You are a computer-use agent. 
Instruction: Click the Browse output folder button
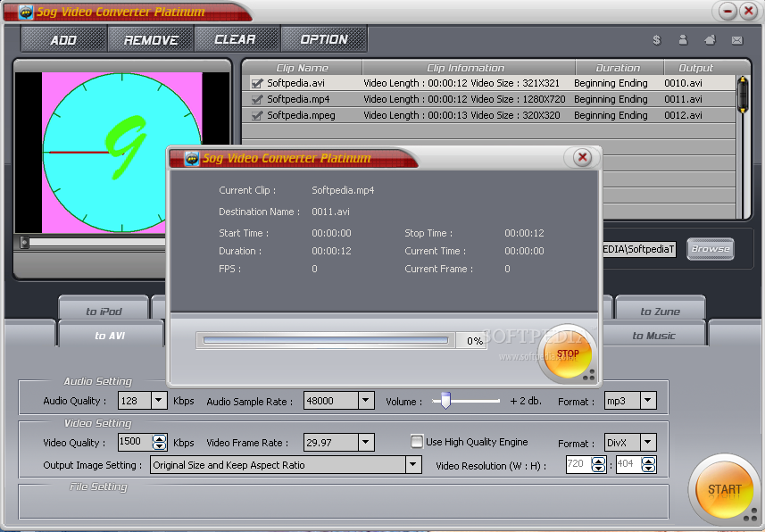[x=711, y=249]
